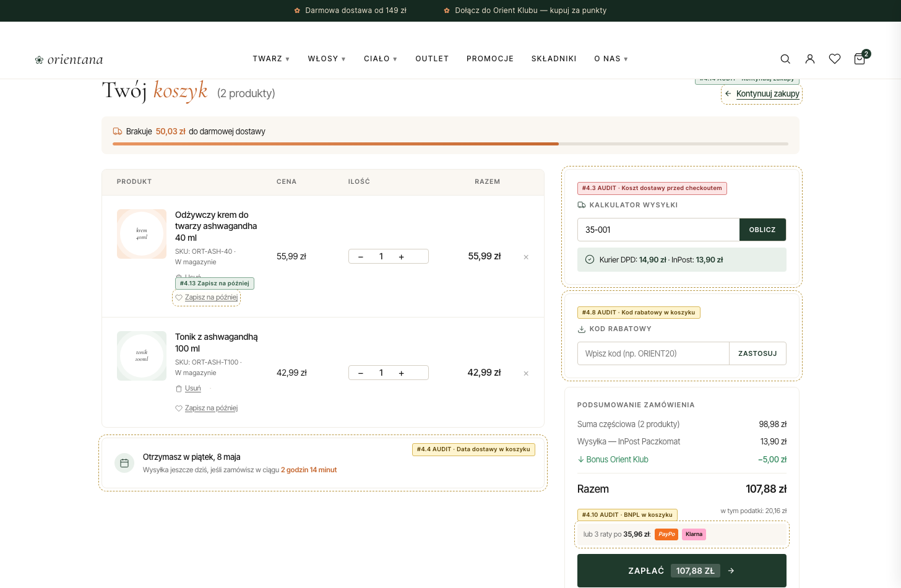Viewport: 901px width, 588px height.
Task: Open the search icon in header
Action: coord(785,59)
